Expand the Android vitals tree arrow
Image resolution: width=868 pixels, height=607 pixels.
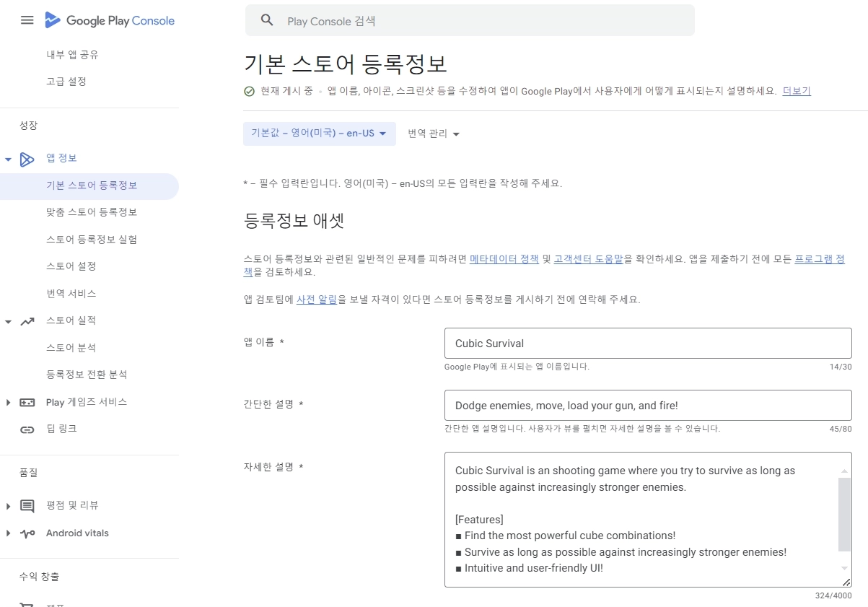tap(8, 533)
